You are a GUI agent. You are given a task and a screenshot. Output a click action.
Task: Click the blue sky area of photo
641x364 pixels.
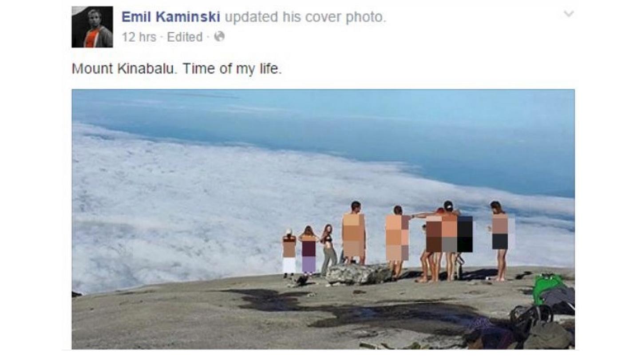[x=323, y=107]
